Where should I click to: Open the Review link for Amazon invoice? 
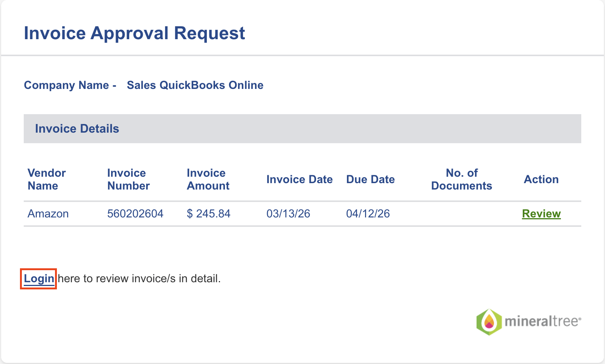(541, 214)
